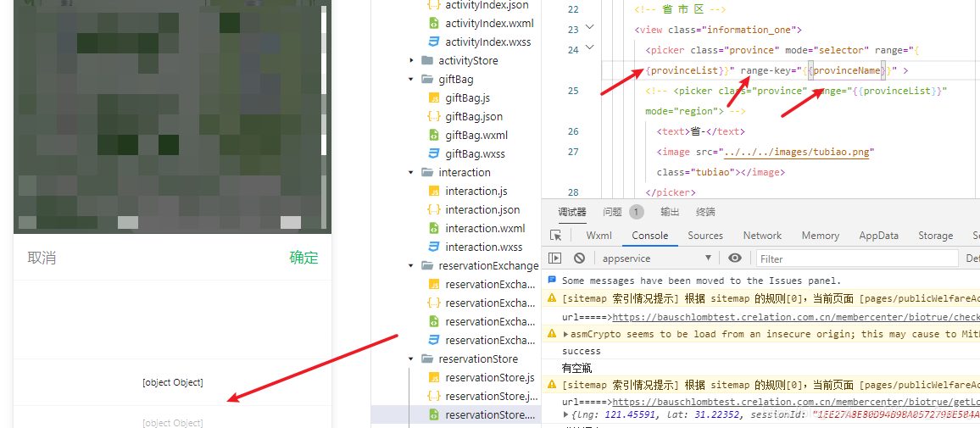Click the giftBag folder icon
Screen dimensions: 980x428
(x=427, y=80)
